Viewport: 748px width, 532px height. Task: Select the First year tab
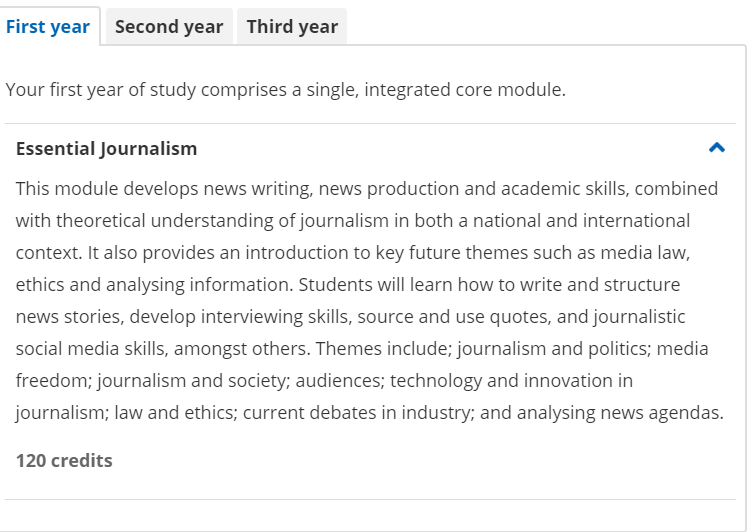coord(48,27)
